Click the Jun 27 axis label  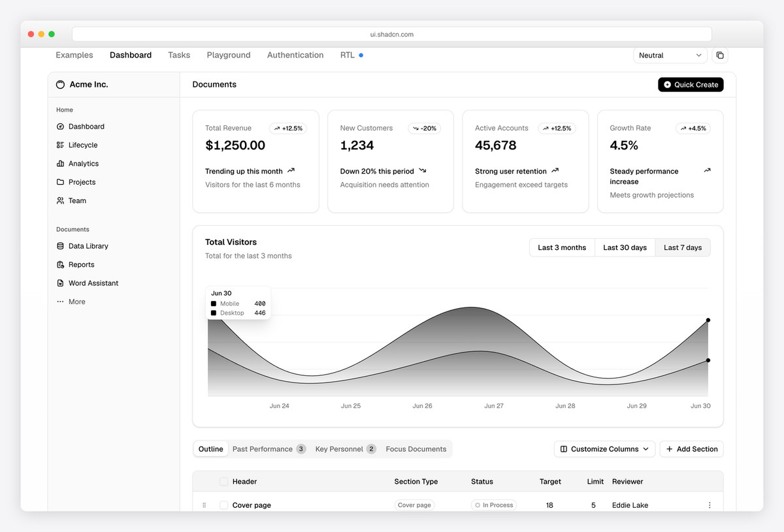coord(494,406)
